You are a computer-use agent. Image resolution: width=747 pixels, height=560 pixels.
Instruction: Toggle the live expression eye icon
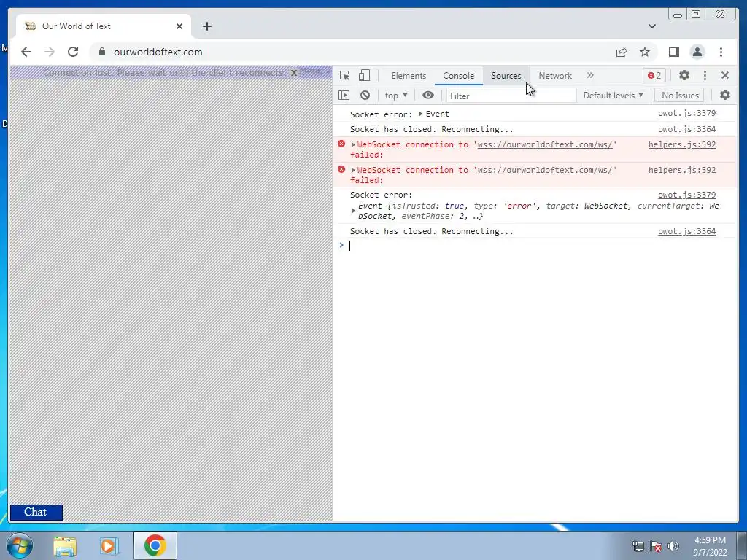click(427, 96)
